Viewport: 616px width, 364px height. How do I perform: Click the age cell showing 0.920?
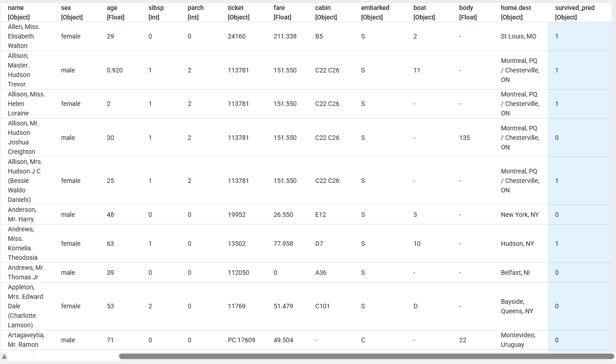click(115, 70)
